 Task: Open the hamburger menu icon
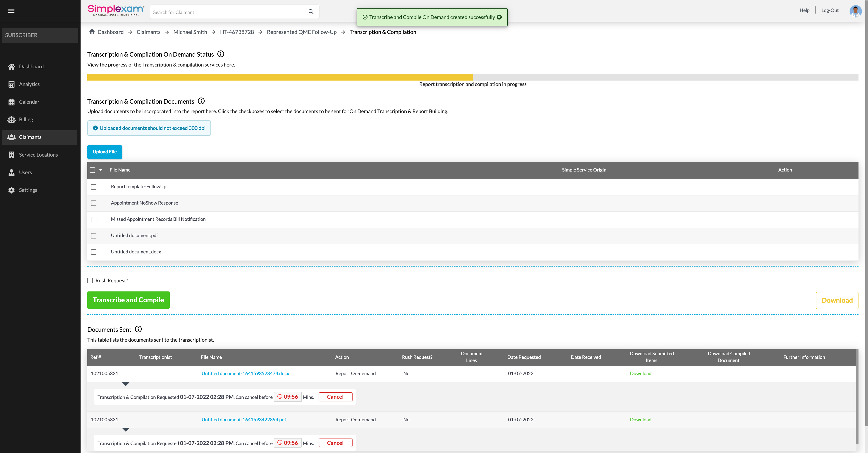point(11,11)
